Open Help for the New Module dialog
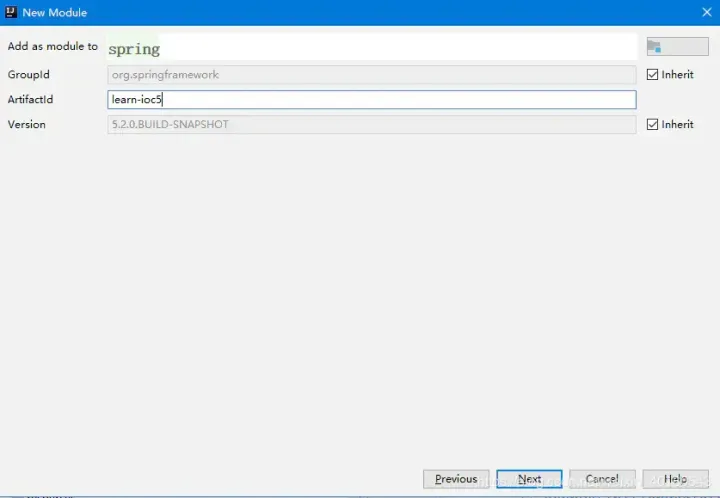Image resolution: width=720 pixels, height=498 pixels. point(675,479)
